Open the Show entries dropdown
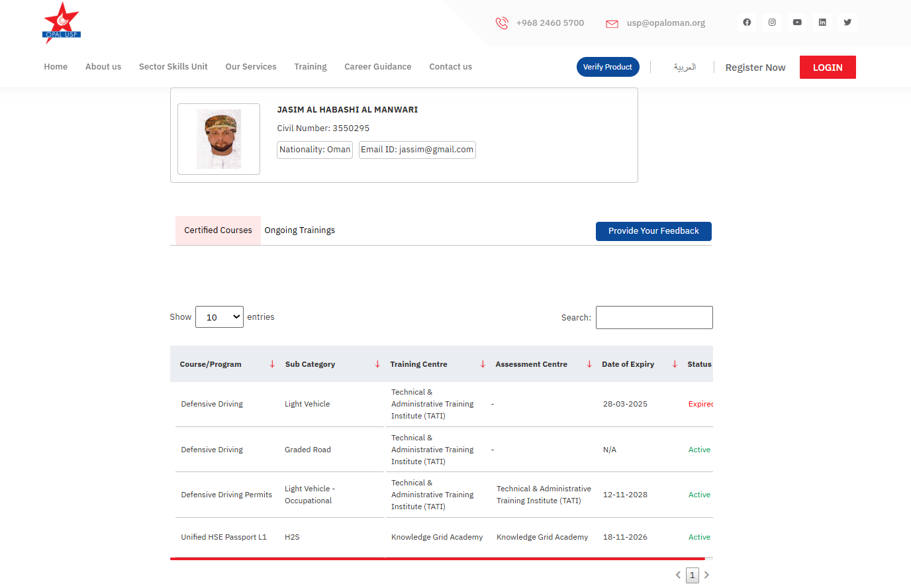 point(219,317)
